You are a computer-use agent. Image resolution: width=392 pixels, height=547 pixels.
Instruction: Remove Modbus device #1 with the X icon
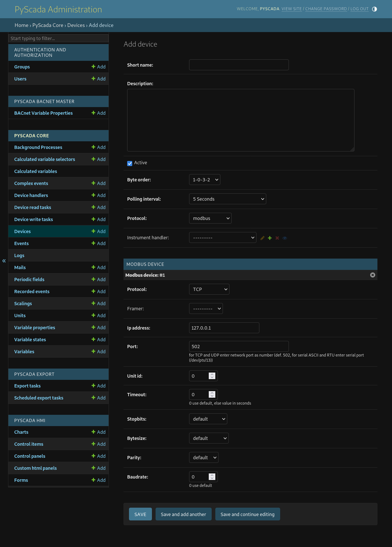(373, 275)
